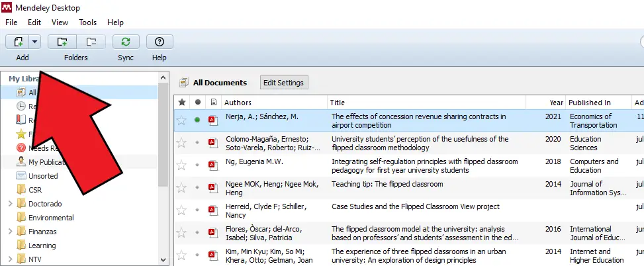This screenshot has height=266, width=644.
Task: Click the Recently Read book icon
Action: pos(21,120)
